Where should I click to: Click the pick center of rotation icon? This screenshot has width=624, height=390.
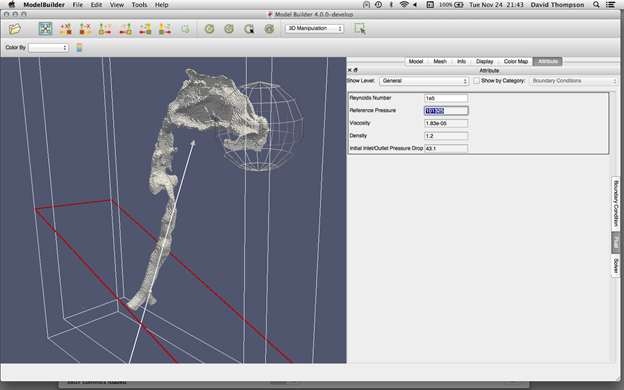[x=249, y=29]
